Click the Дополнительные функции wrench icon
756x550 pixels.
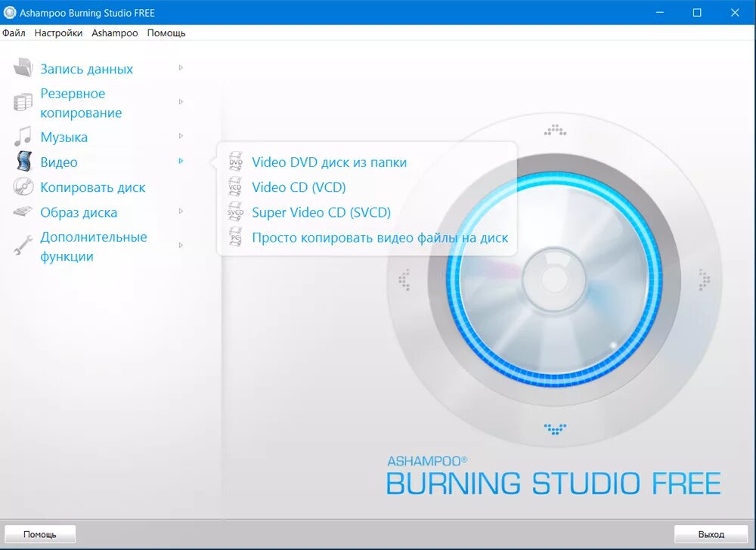pyautogui.click(x=23, y=245)
